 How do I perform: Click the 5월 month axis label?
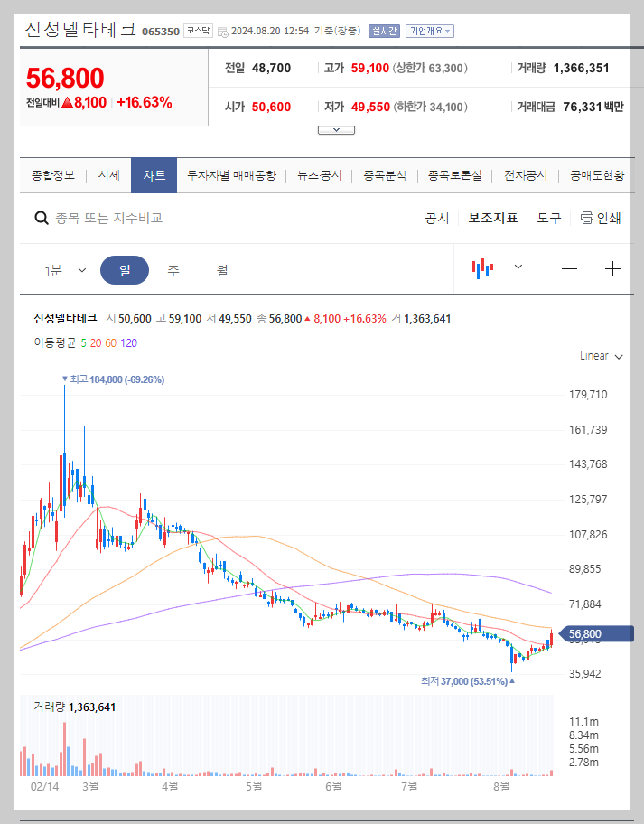(254, 786)
